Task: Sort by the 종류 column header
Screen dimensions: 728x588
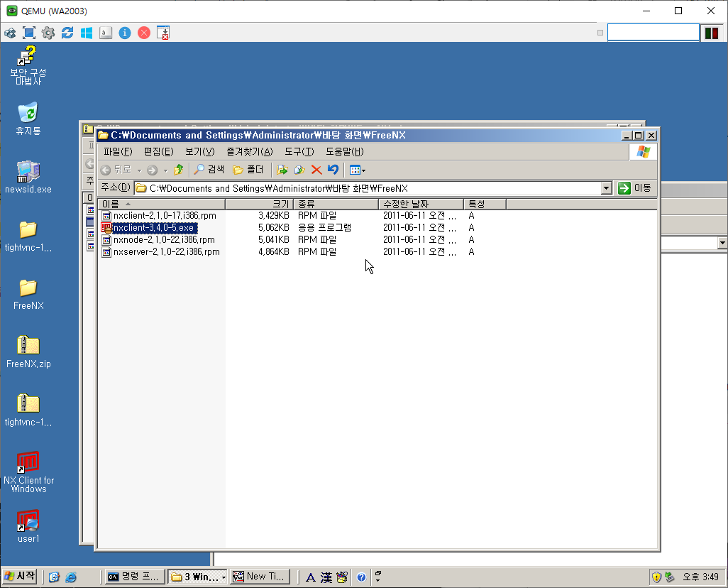Action: click(x=336, y=204)
